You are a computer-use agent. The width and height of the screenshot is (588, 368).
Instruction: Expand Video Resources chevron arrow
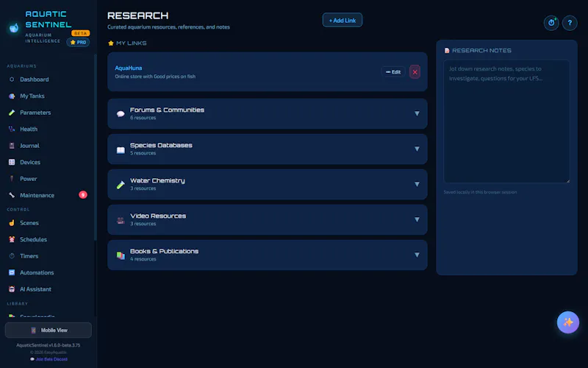point(417,219)
